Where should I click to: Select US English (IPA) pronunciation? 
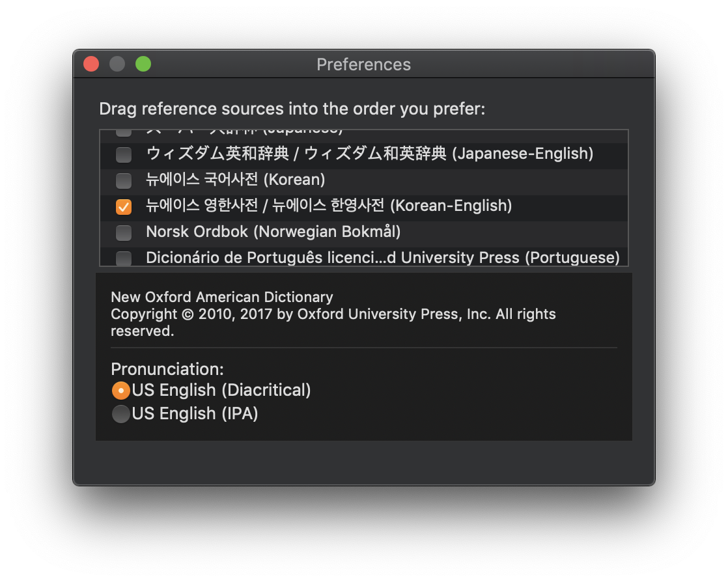120,414
